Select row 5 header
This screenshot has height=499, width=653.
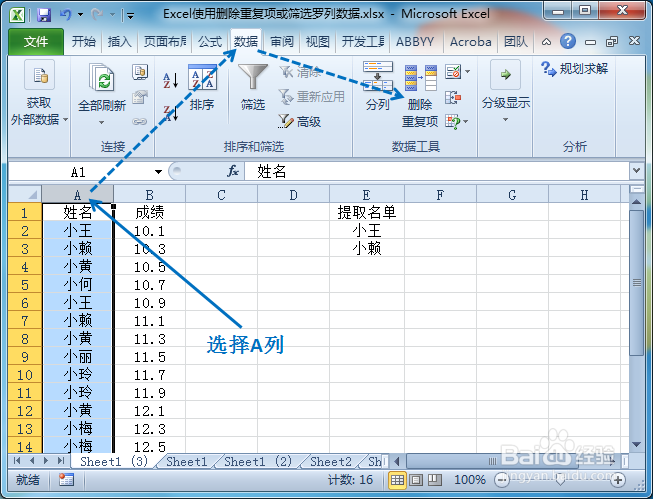tap(25, 285)
